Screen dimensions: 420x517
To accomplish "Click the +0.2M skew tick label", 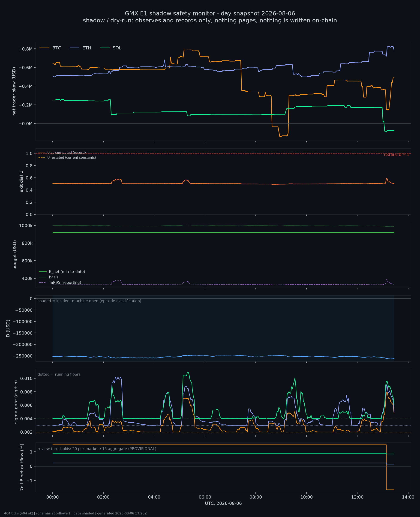I will [x=25, y=105].
